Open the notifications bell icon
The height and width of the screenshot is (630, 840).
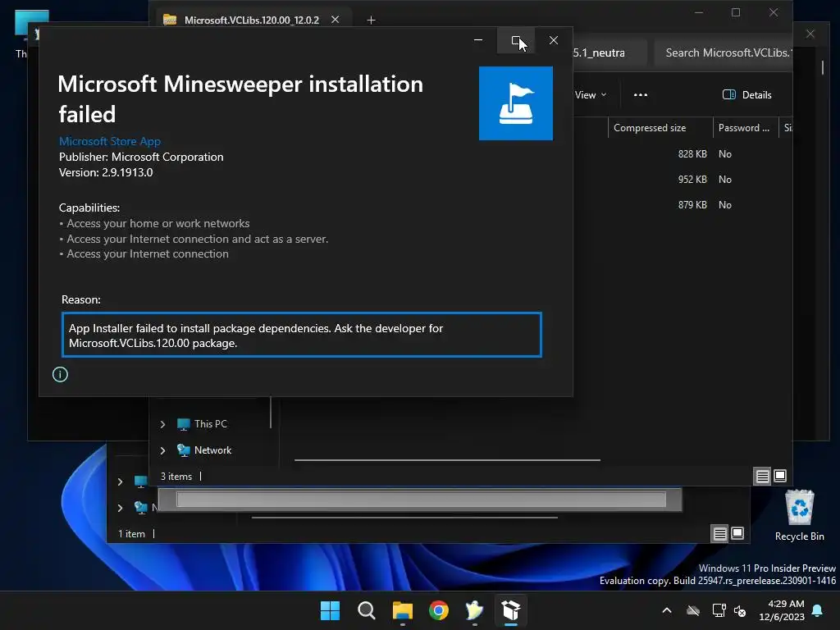coord(818,610)
